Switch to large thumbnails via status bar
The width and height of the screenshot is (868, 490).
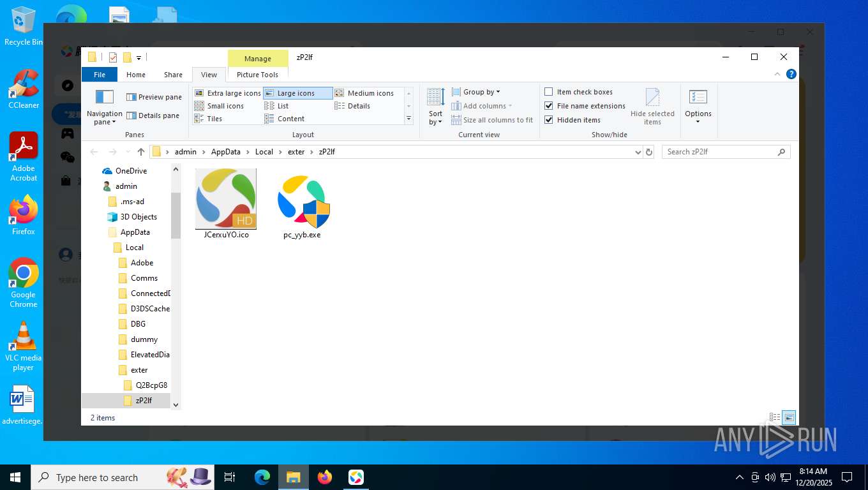click(789, 418)
